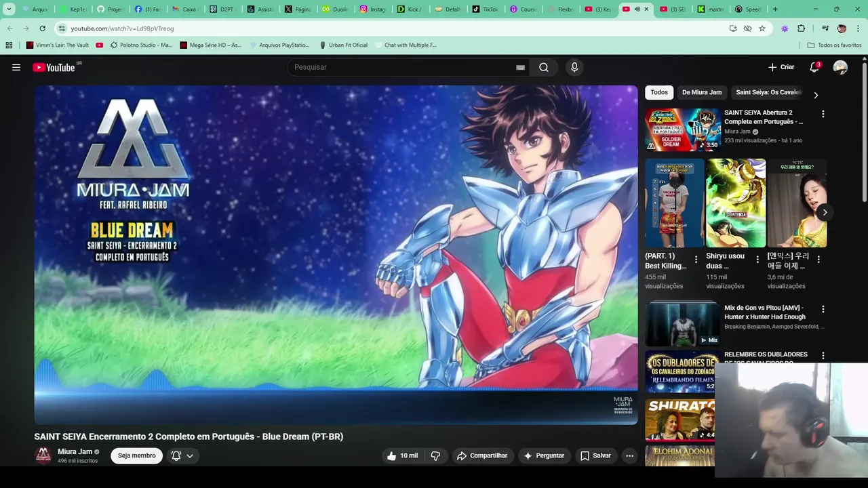
Task: Open the YouTube account avatar menu
Action: point(840,67)
